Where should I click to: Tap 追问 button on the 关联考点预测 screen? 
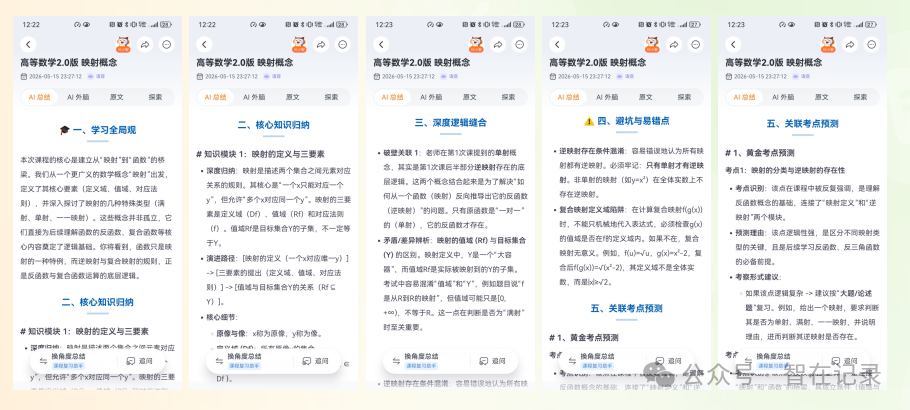tap(844, 361)
